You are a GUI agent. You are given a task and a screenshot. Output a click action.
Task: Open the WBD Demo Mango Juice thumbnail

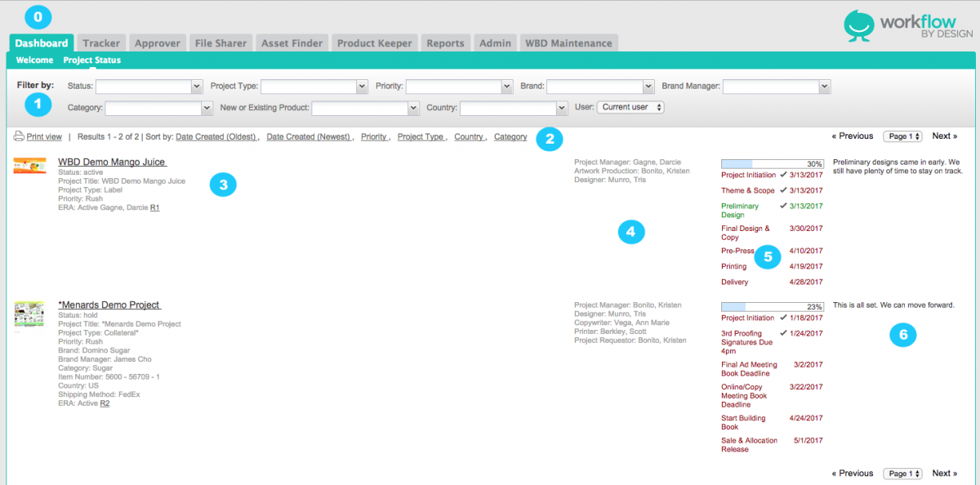[x=29, y=166]
